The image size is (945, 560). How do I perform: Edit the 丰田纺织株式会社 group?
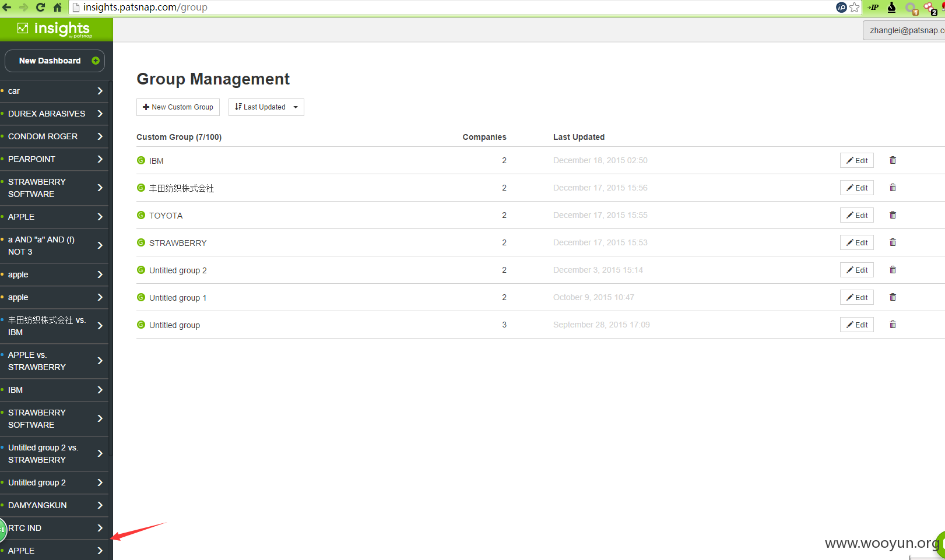pyautogui.click(x=857, y=188)
